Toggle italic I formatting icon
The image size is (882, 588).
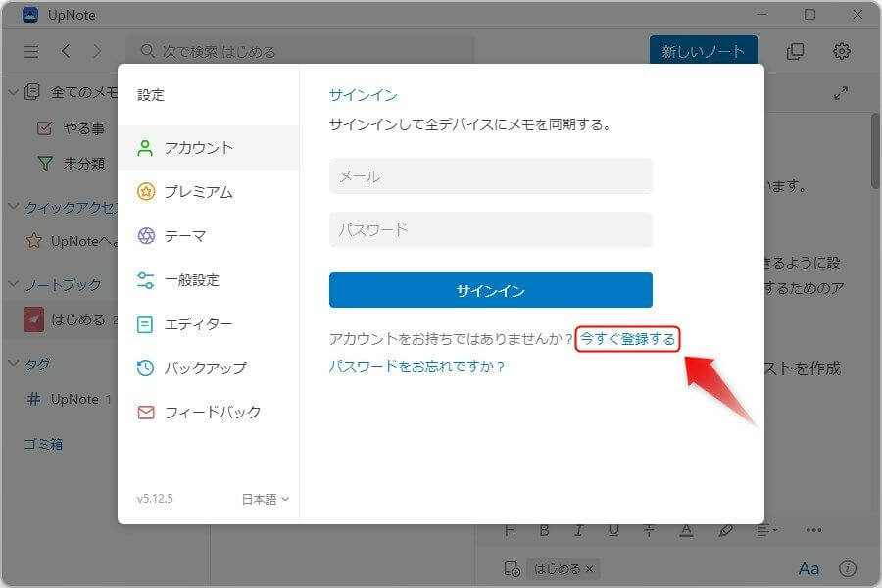click(579, 530)
